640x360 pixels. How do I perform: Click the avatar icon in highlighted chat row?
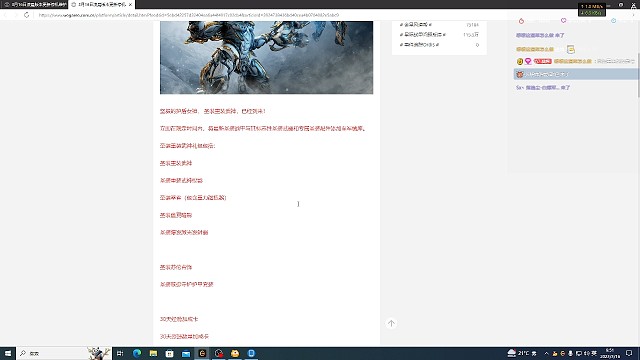(520, 74)
